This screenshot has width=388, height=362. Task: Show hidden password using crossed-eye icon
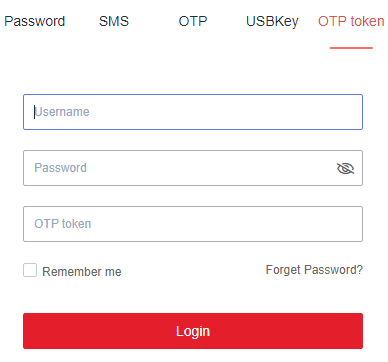pyautogui.click(x=345, y=168)
